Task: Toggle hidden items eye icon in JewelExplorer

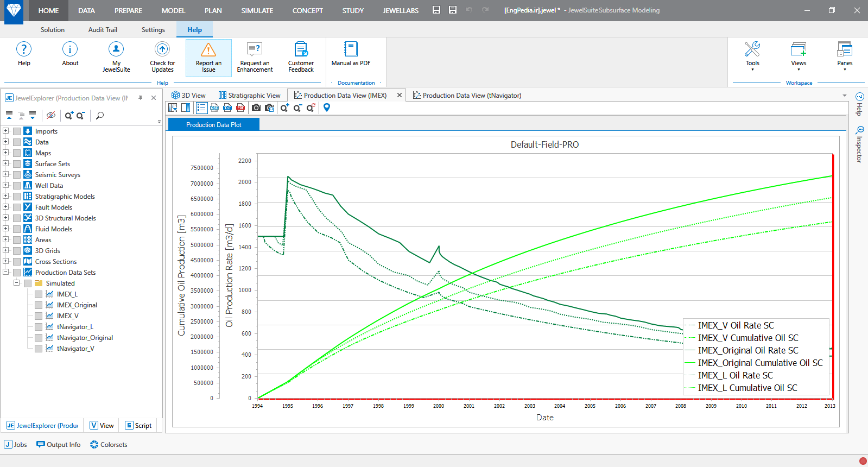Action: [51, 115]
